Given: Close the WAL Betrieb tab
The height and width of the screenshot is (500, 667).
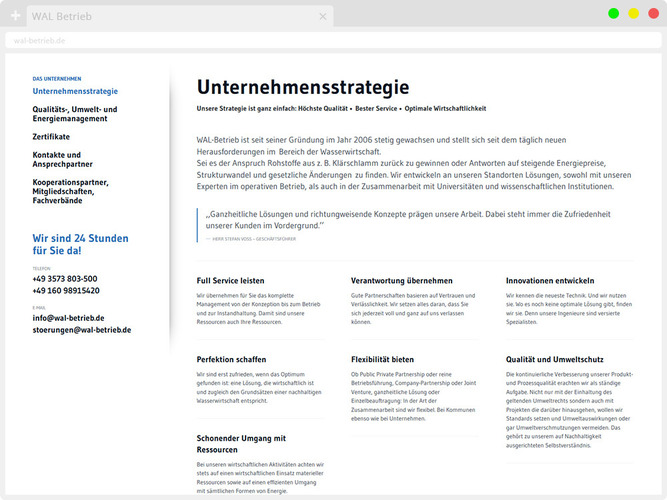Looking at the screenshot, I should (323, 17).
